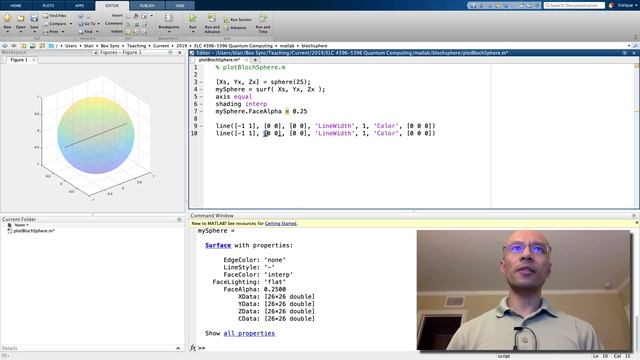Viewport: 640px width, 360px height.
Task: Open the Current Folder panel actions icon
Action: click(x=179, y=220)
